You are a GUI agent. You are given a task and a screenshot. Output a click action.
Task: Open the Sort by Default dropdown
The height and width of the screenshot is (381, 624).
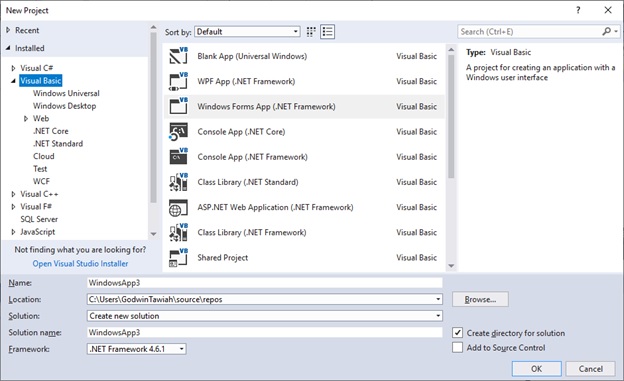(x=247, y=32)
